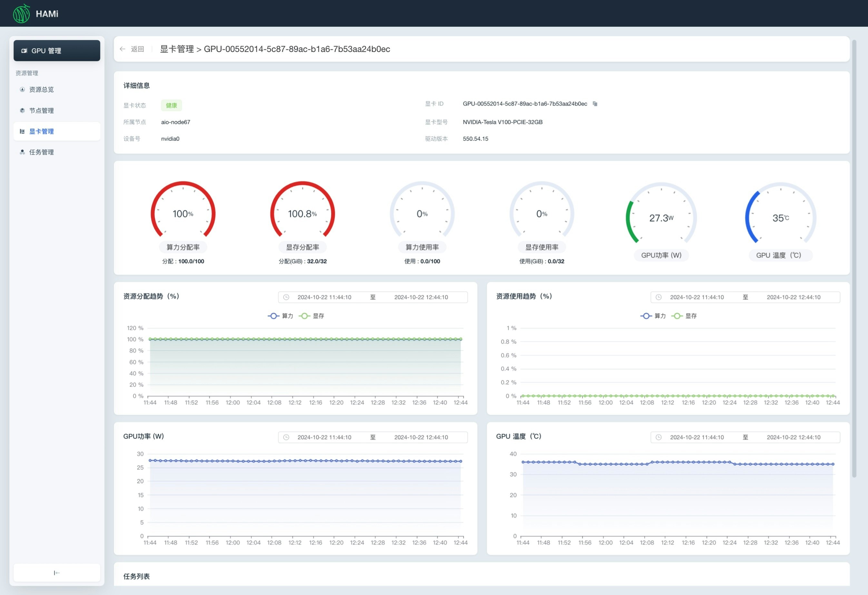
Task: Click the 节点管理 cube icon
Action: pos(23,111)
